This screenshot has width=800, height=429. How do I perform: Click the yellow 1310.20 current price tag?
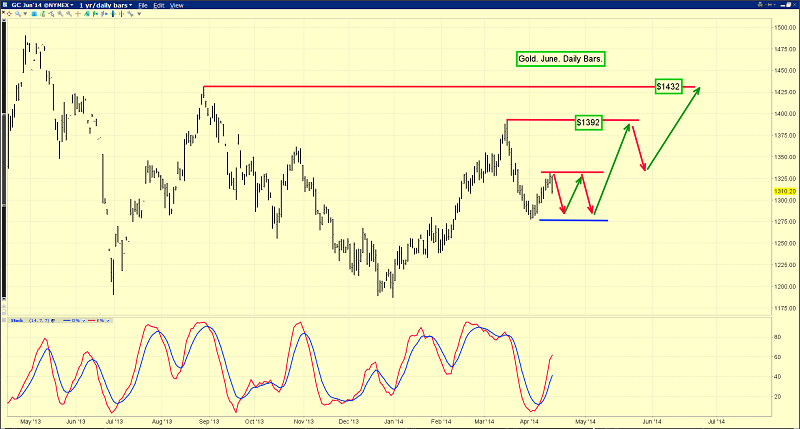[785, 191]
